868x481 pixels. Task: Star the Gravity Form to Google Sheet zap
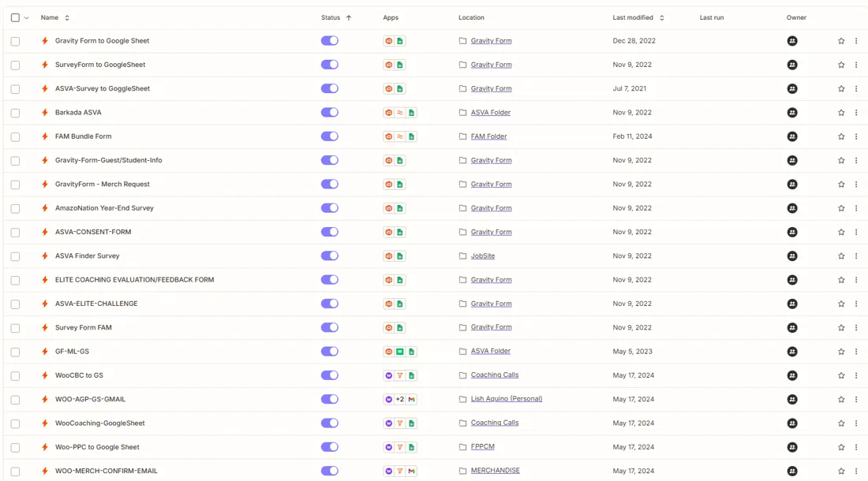pyautogui.click(x=841, y=41)
